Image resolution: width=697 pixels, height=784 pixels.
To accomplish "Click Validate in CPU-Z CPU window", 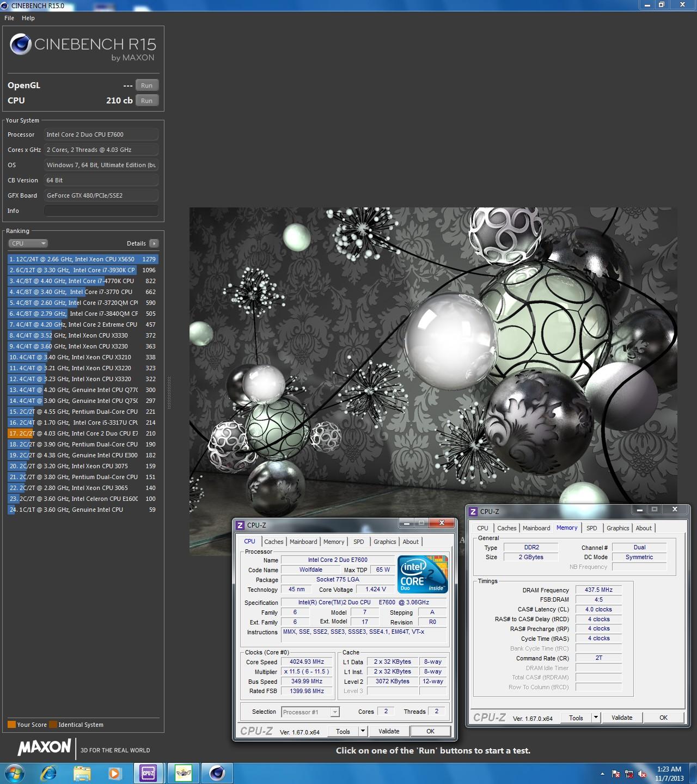I will 389,731.
